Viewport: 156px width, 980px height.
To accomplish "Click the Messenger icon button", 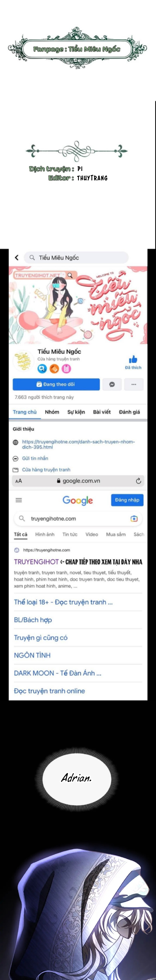I will (x=112, y=384).
